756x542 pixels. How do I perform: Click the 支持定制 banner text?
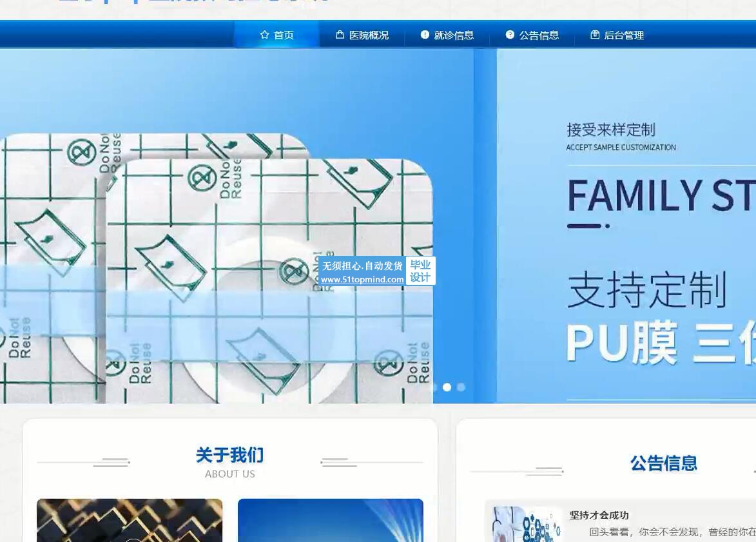pos(647,289)
